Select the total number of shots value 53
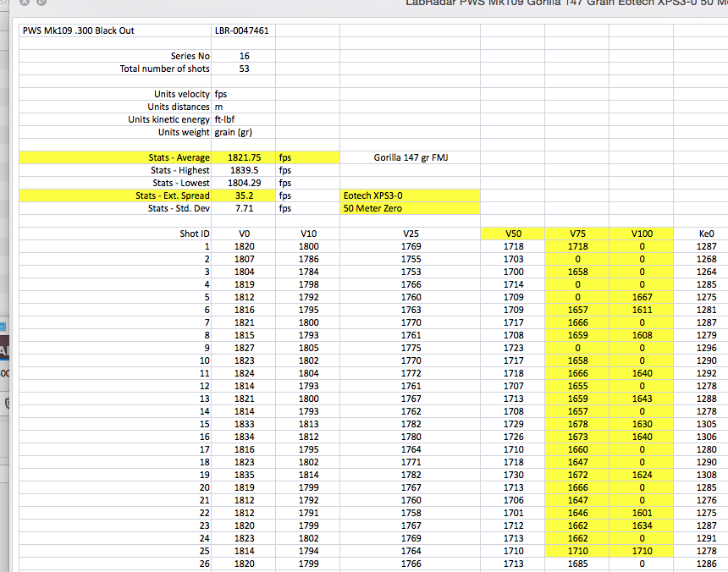 tap(244, 69)
